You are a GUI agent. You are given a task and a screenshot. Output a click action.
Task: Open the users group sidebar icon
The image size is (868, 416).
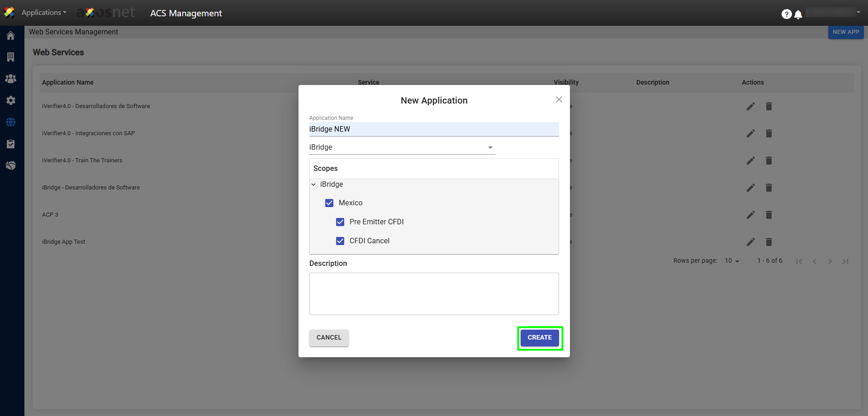coord(10,79)
